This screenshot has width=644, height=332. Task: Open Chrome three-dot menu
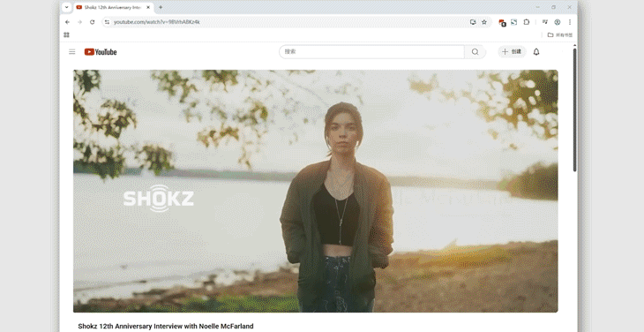pos(570,22)
